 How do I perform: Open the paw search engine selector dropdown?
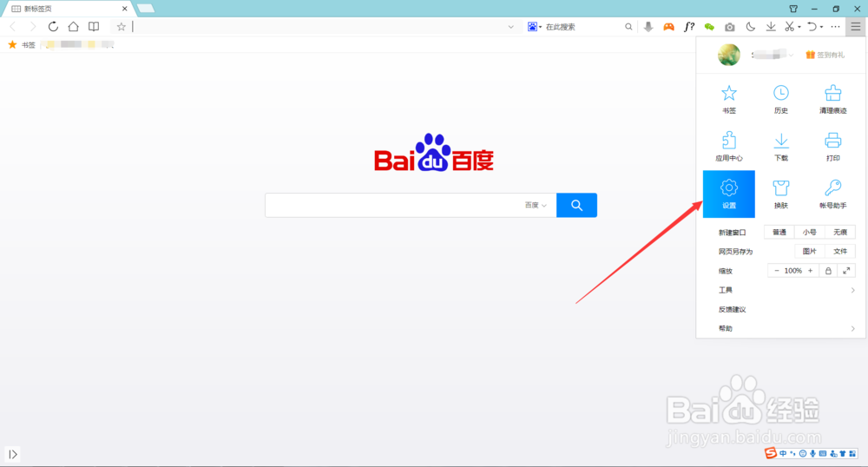534,27
